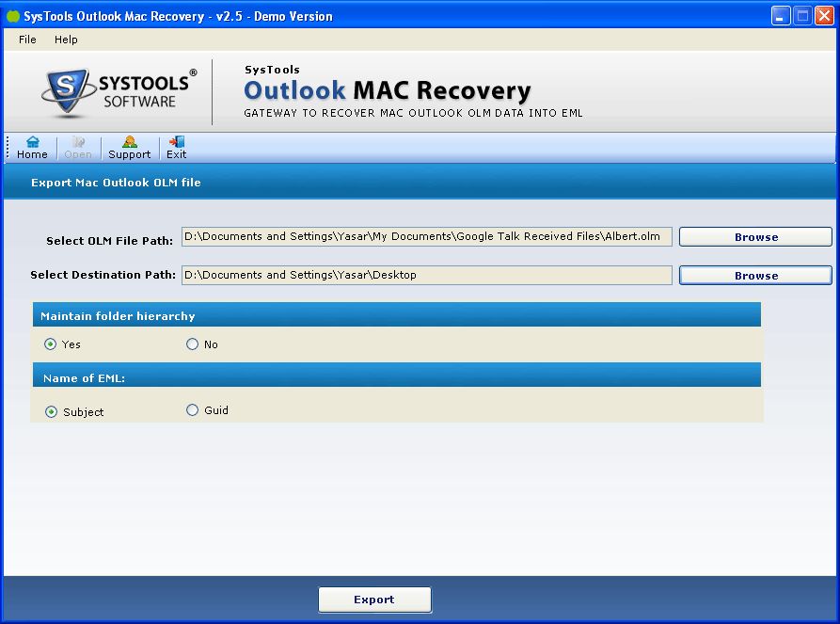This screenshot has width=840, height=624.
Task: Click the 'Select Destination Path:' label
Action: pyautogui.click(x=103, y=275)
